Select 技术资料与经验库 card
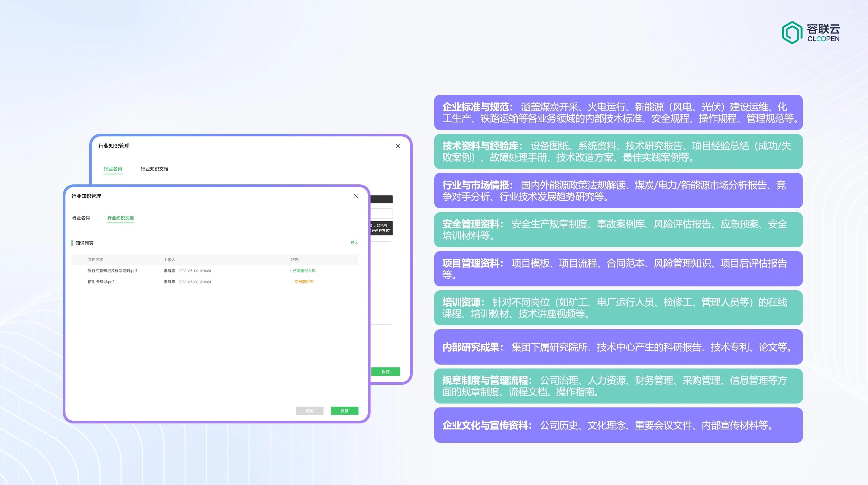 click(618, 152)
